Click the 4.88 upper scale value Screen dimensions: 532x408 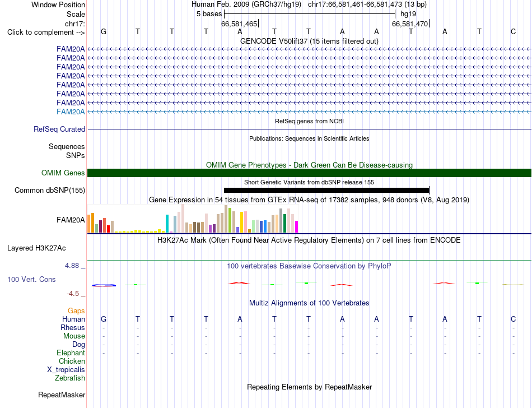coord(72,266)
